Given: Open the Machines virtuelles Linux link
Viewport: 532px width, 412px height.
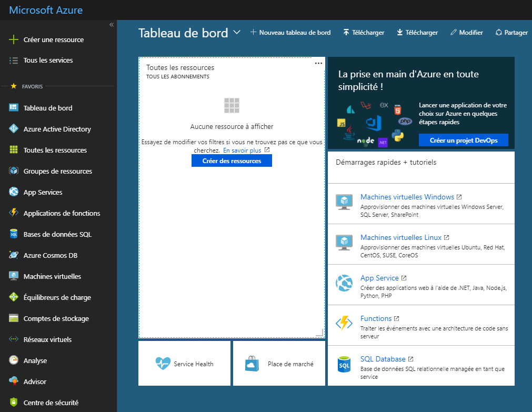Looking at the screenshot, I should pos(400,237).
